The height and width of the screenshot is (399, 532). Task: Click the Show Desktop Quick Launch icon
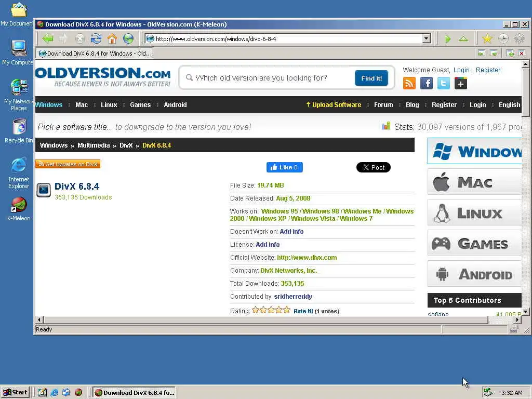[x=43, y=393]
